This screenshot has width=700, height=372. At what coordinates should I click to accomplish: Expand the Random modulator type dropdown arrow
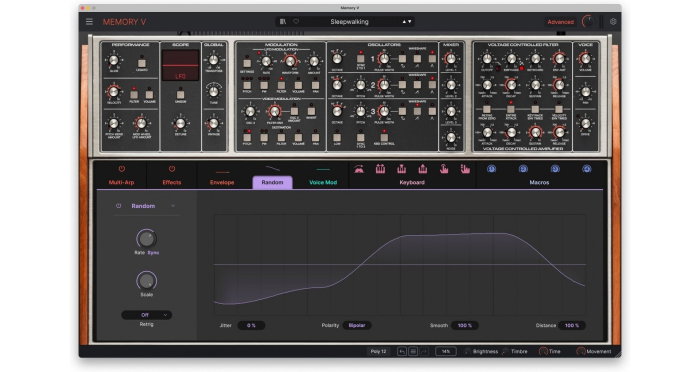pyautogui.click(x=173, y=206)
